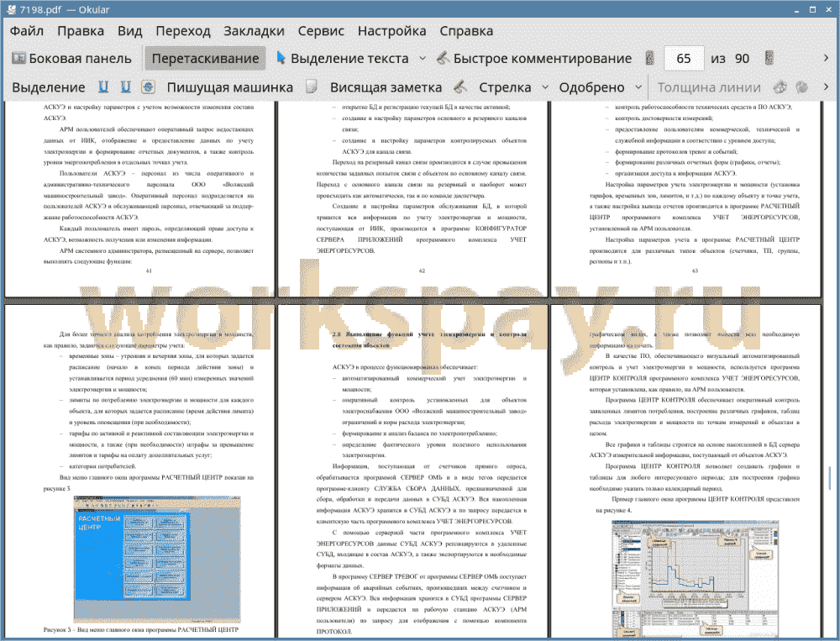
Task: Go to previous page icon
Action: point(650,58)
